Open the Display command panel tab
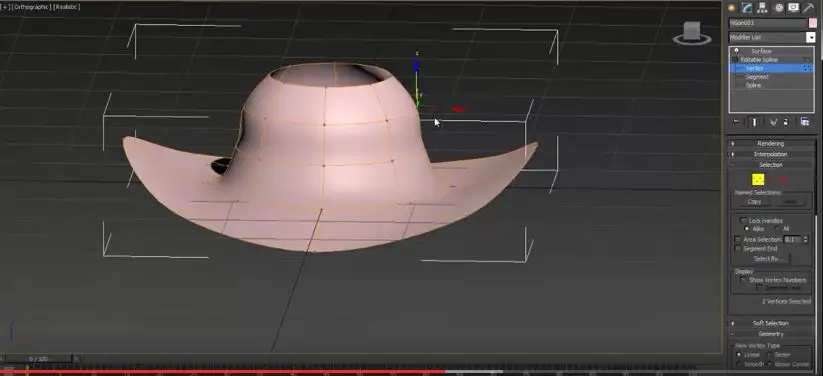The width and height of the screenshot is (823, 376). (x=793, y=8)
